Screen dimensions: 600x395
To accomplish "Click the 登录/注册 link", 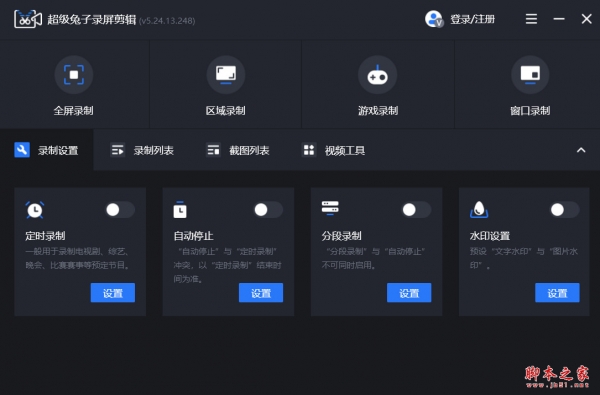I will point(473,19).
